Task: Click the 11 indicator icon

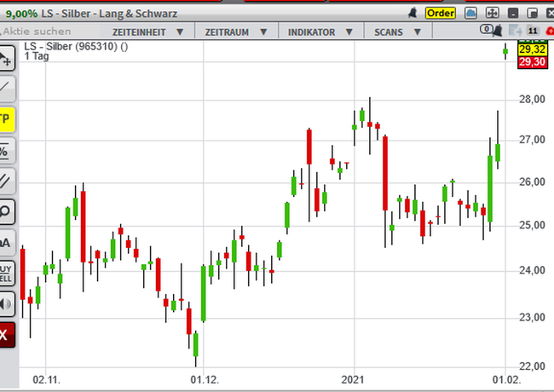Action: click(x=533, y=31)
